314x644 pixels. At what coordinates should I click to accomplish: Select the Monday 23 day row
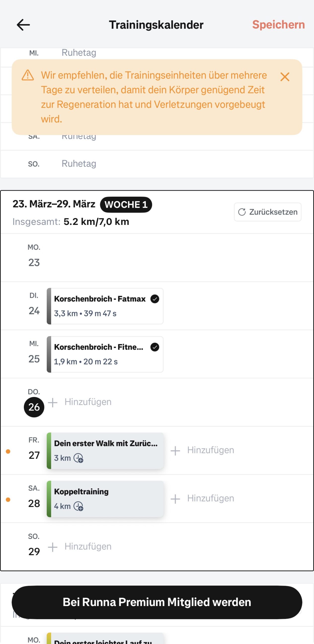pos(157,258)
